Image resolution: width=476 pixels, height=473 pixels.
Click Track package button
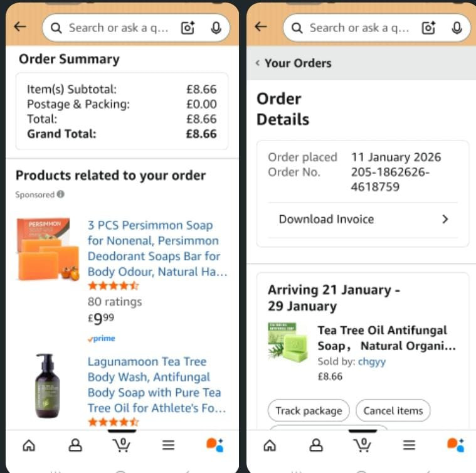coord(309,411)
